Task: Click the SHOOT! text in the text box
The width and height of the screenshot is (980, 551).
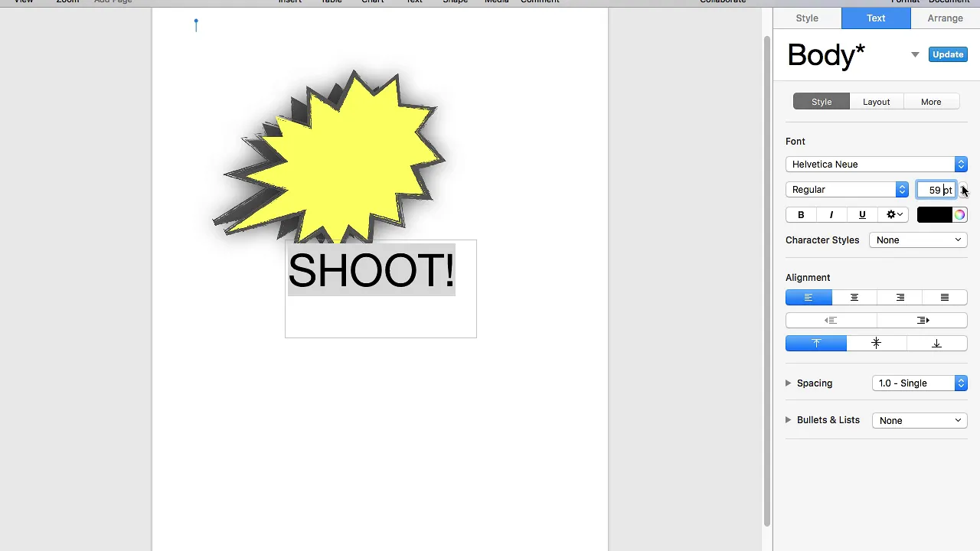Action: (371, 270)
